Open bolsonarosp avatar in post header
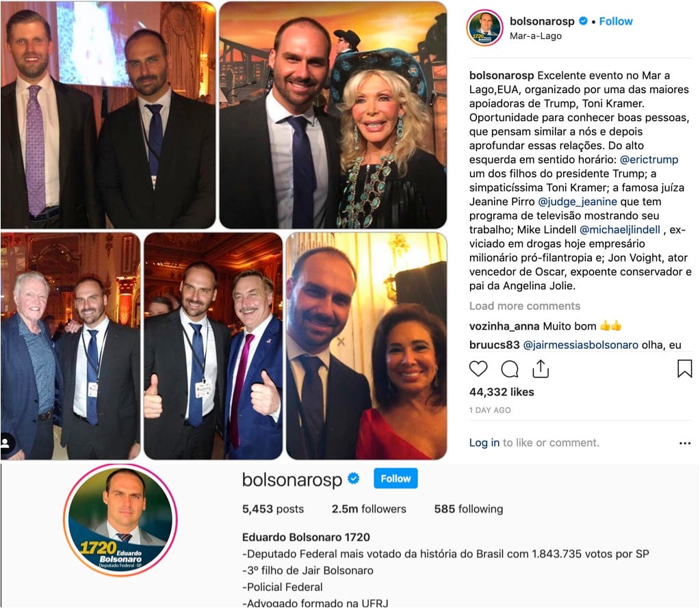This screenshot has width=700, height=608. (484, 27)
